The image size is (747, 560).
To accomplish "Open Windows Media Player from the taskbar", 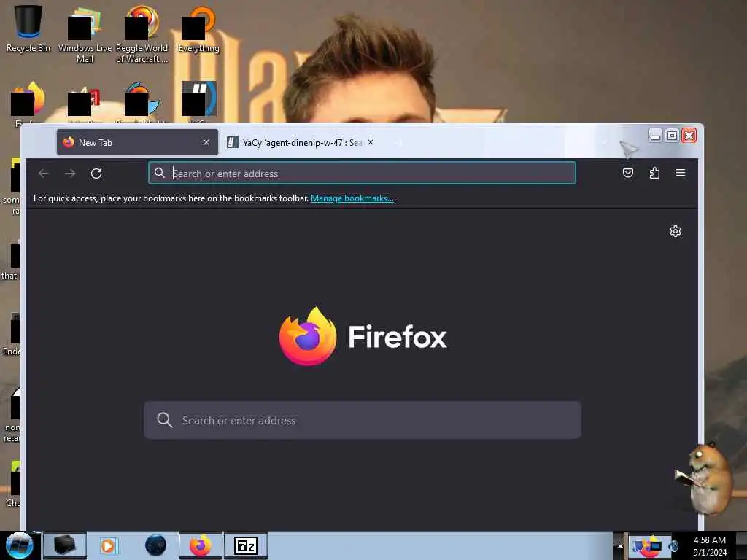I will click(108, 545).
